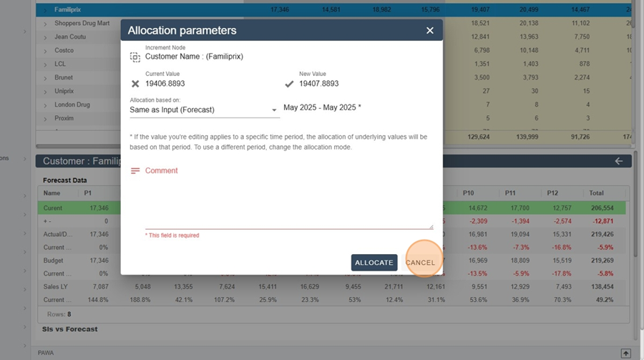
Task: Click the Comment text area
Action: click(x=289, y=203)
